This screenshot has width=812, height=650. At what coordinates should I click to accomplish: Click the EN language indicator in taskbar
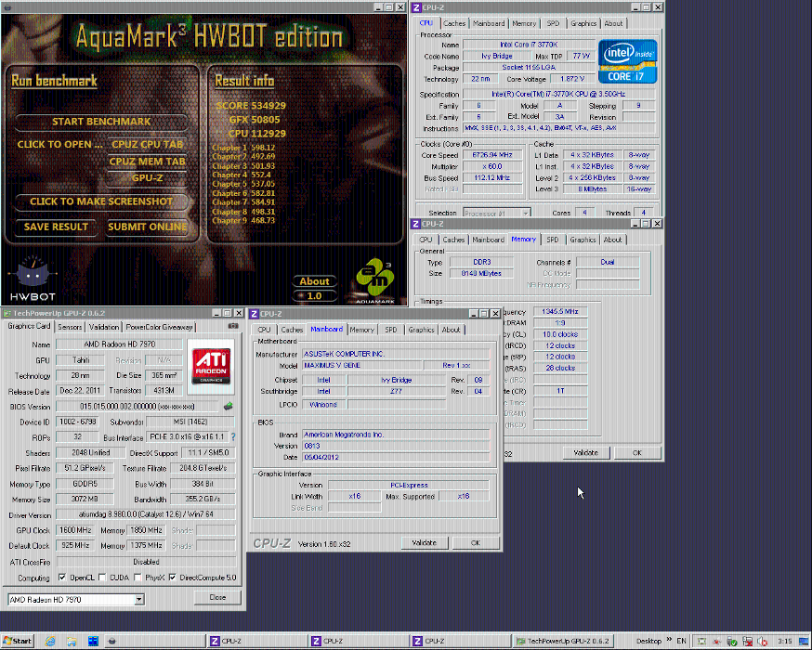682,641
